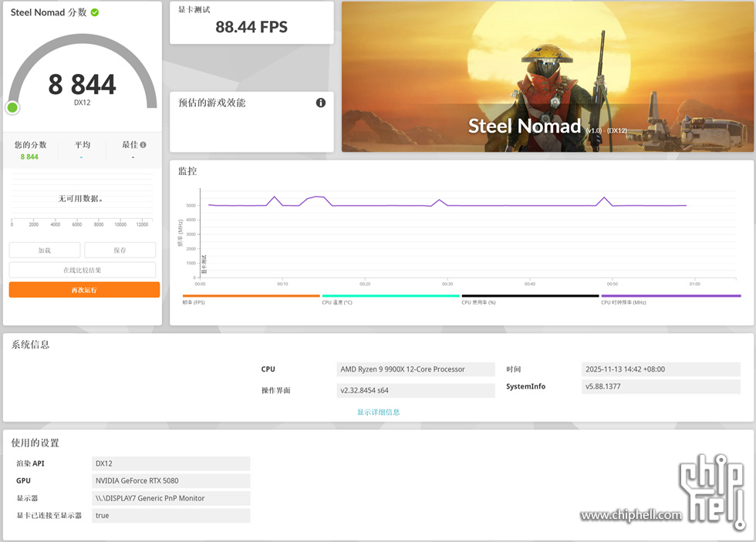Expand system info via 显示详细信息
This screenshot has height=542, width=756.
point(378,412)
